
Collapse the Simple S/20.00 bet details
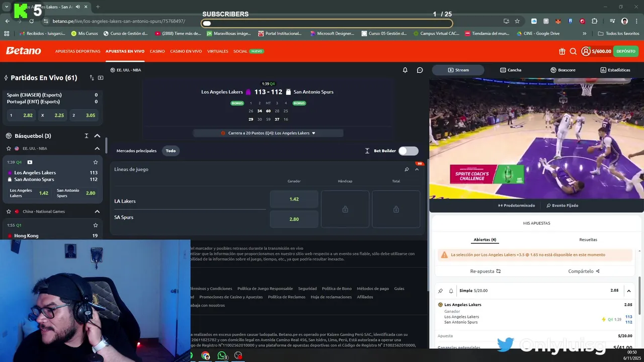pyautogui.click(x=628, y=291)
